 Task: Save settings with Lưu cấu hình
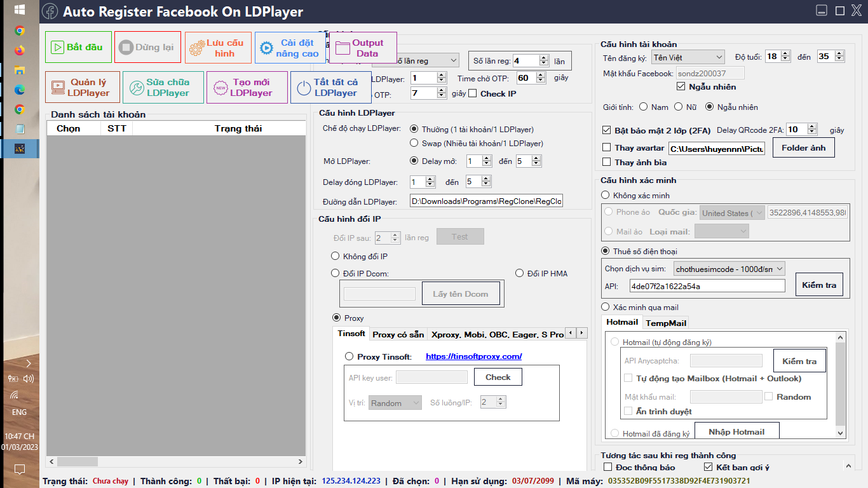click(218, 48)
